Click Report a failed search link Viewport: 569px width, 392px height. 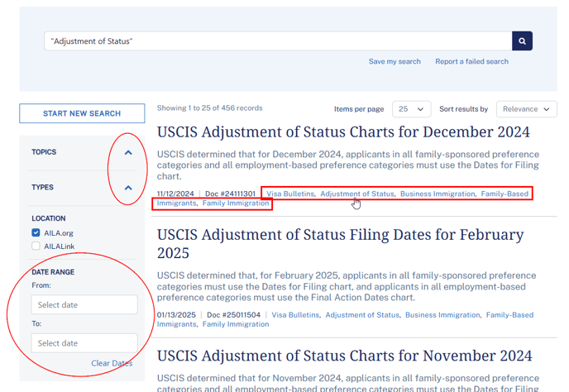click(x=471, y=61)
